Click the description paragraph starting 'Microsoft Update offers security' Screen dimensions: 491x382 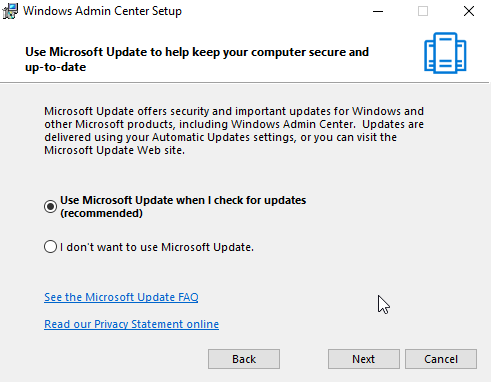coord(234,131)
